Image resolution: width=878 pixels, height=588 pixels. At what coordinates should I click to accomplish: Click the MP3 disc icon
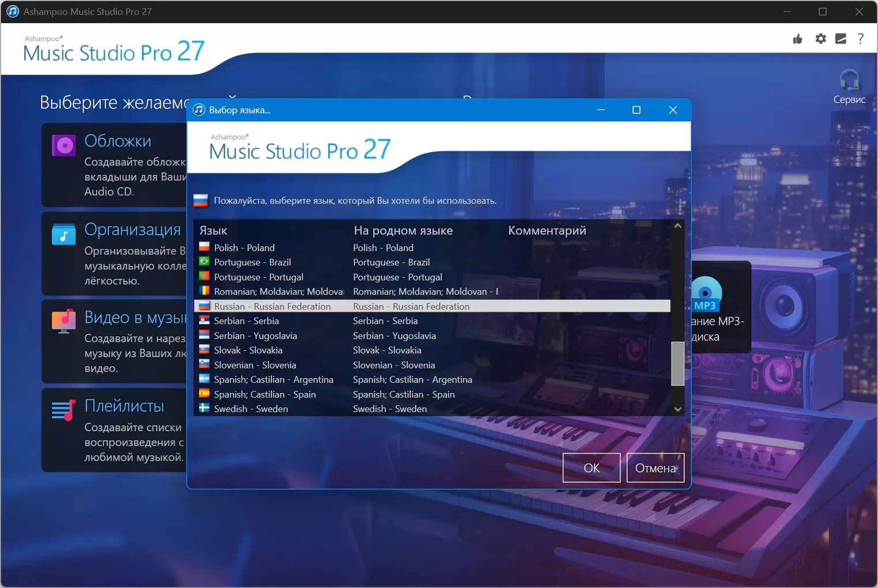click(x=706, y=294)
